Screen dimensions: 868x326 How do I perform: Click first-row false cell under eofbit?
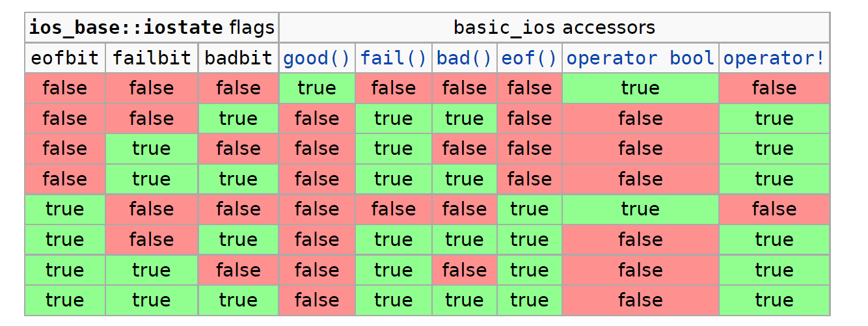tap(65, 88)
